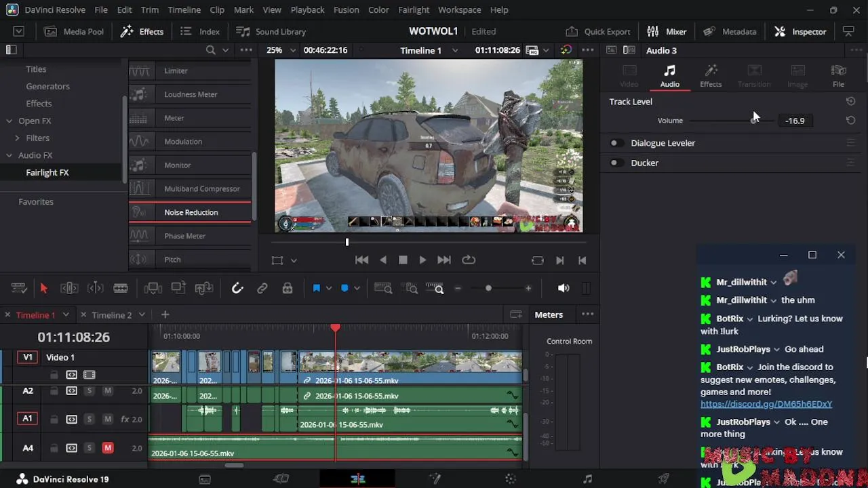Mute audio output with the speaker icon
Viewport: 868px width, 488px height.
coord(564,288)
